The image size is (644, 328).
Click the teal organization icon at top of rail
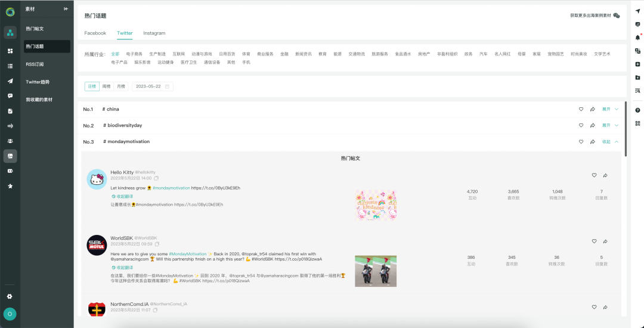pyautogui.click(x=10, y=32)
